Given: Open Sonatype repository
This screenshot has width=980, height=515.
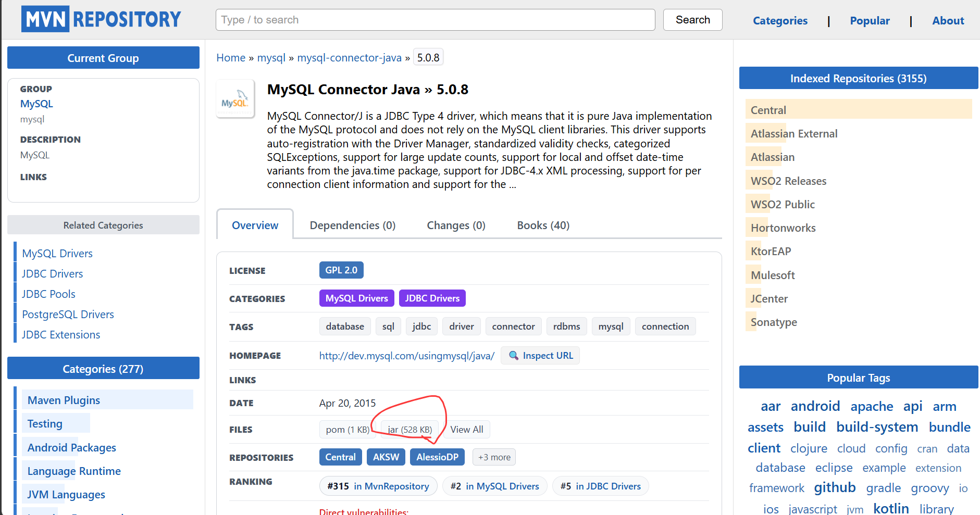Looking at the screenshot, I should [x=774, y=322].
